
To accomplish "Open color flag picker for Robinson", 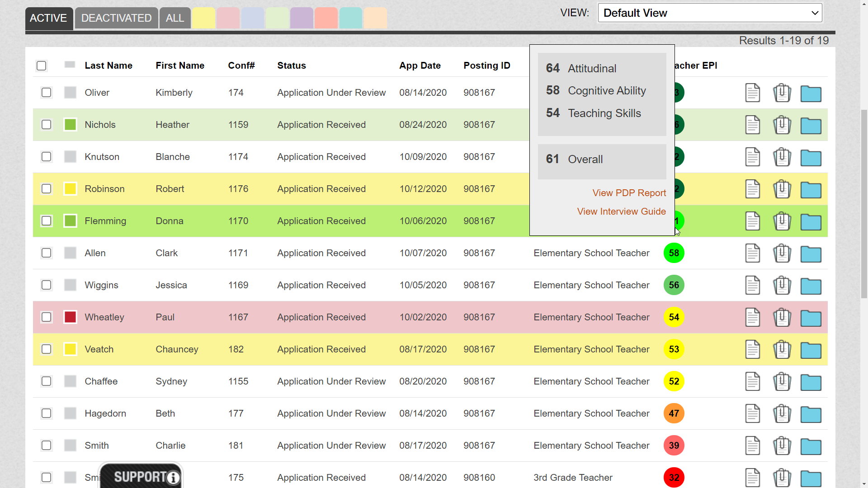I will point(70,189).
